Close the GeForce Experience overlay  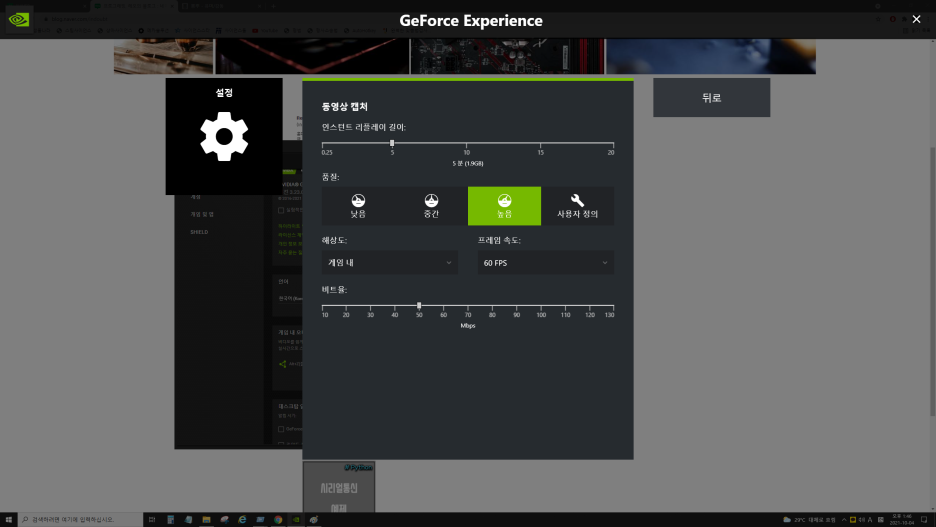[x=916, y=20]
